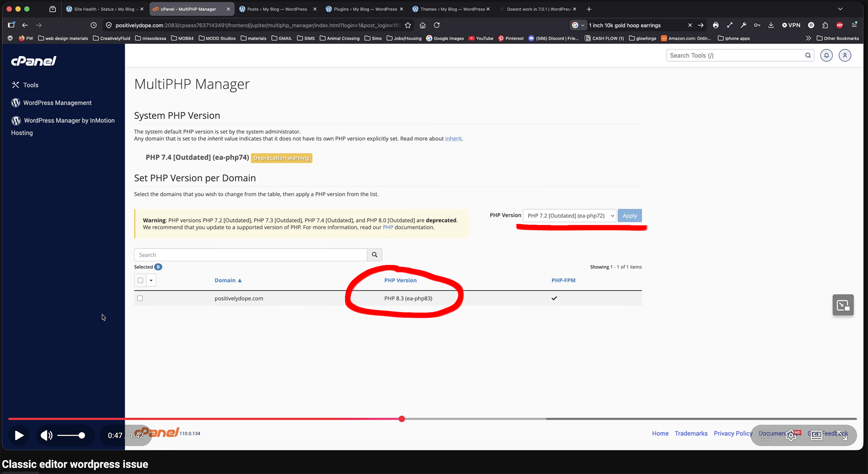
Task: Switch to Plugins ‹ My Blog tab
Action: [365, 9]
